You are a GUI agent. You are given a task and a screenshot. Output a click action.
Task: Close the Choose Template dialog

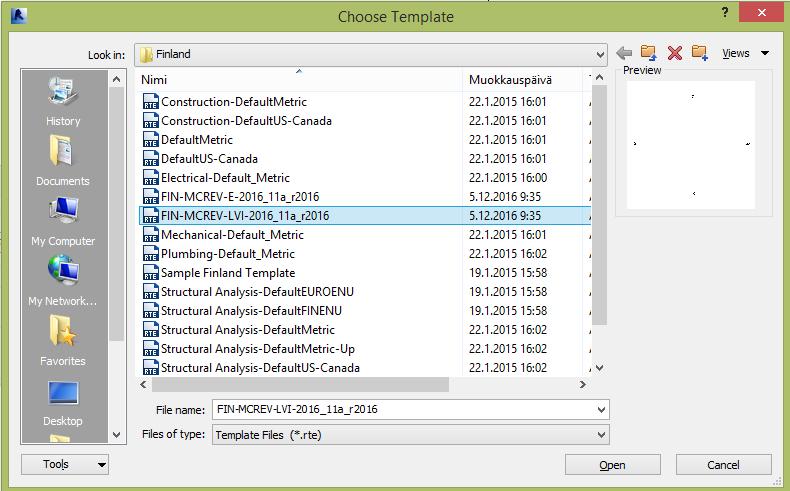[x=761, y=12]
